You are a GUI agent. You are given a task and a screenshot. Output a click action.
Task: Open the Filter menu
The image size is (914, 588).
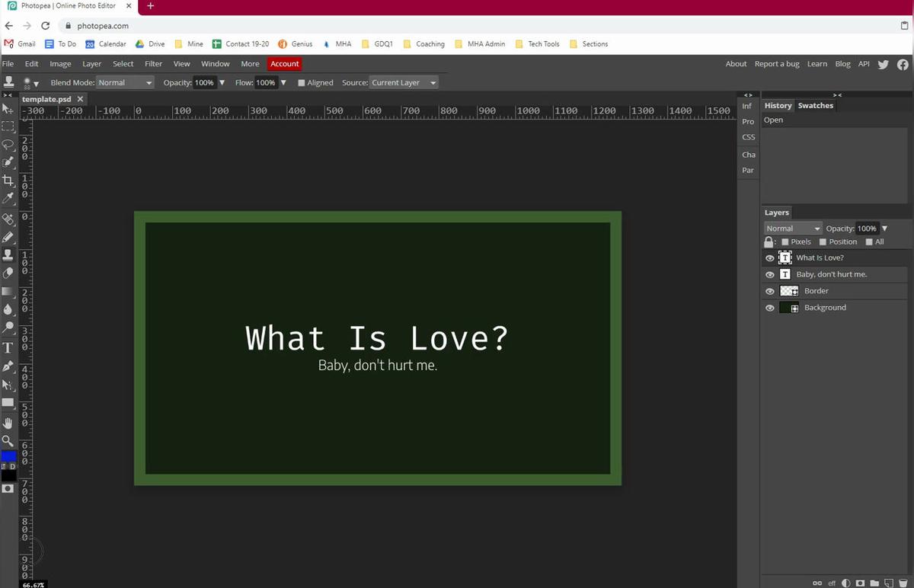153,64
